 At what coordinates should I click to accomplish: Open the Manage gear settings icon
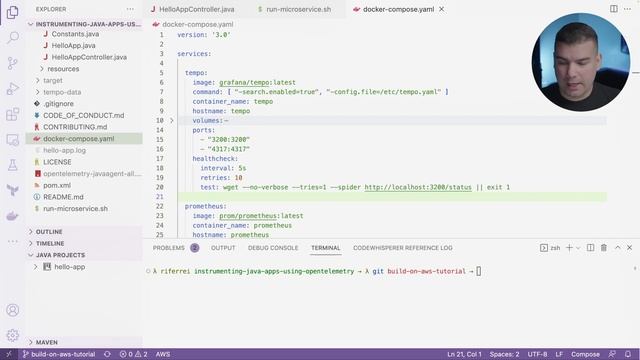pyautogui.click(x=13, y=335)
